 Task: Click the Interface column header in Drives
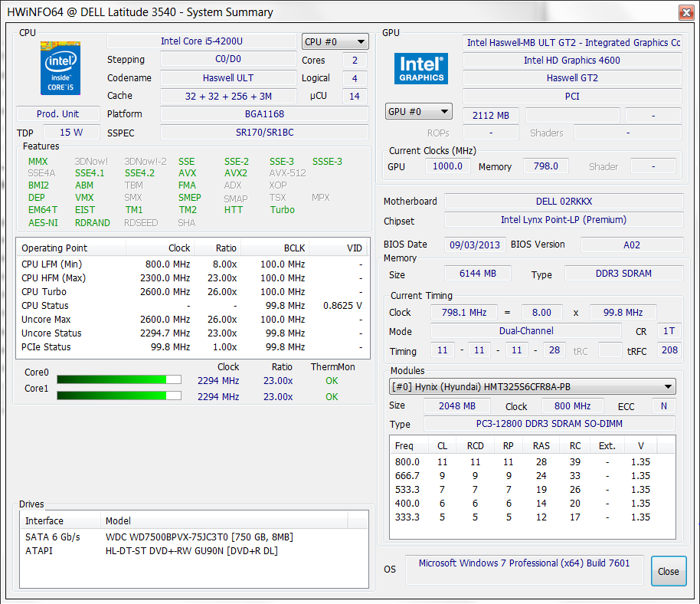[61, 521]
